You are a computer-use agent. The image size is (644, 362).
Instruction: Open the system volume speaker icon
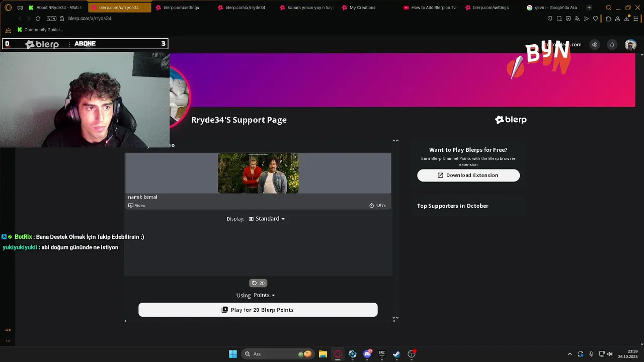pyautogui.click(x=610, y=354)
